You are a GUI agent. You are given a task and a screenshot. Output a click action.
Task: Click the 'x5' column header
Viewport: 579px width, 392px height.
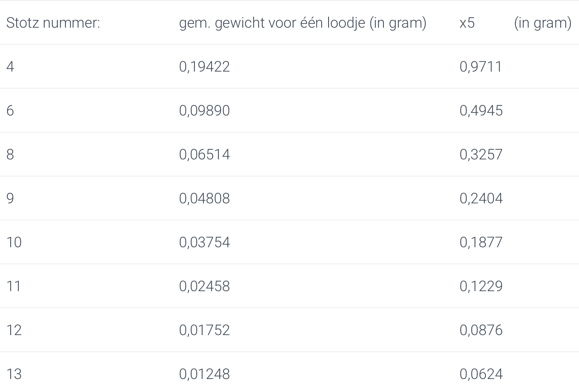point(467,23)
